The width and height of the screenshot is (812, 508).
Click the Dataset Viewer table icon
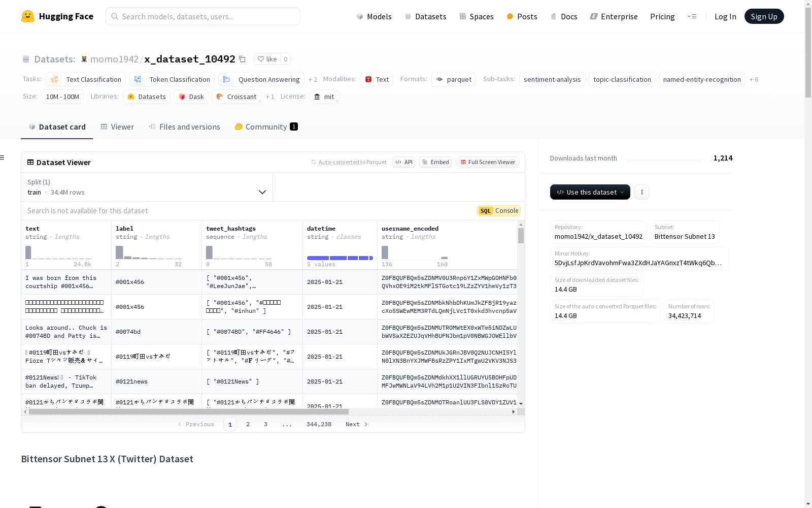[30, 162]
